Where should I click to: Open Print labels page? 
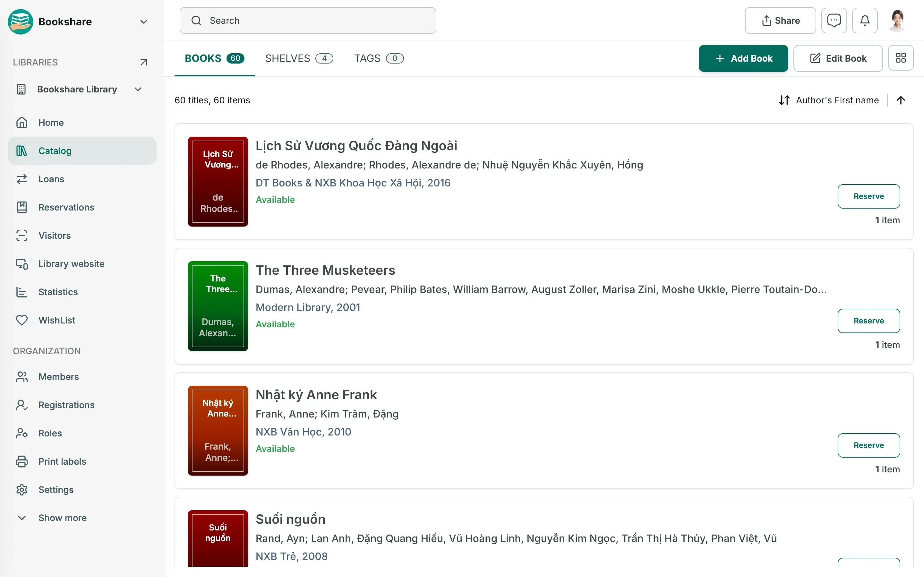82,461
